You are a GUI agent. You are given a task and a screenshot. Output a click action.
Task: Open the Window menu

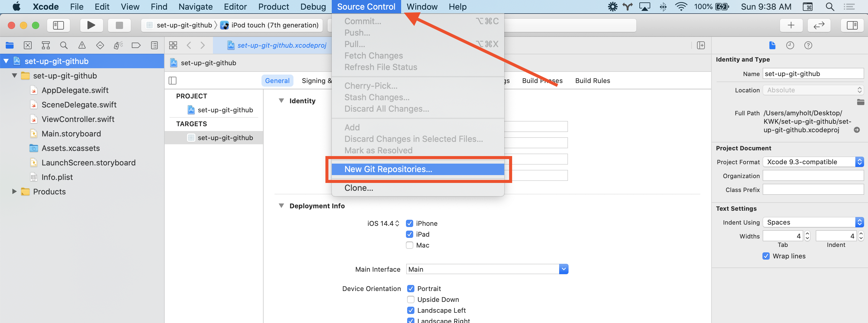(x=422, y=7)
